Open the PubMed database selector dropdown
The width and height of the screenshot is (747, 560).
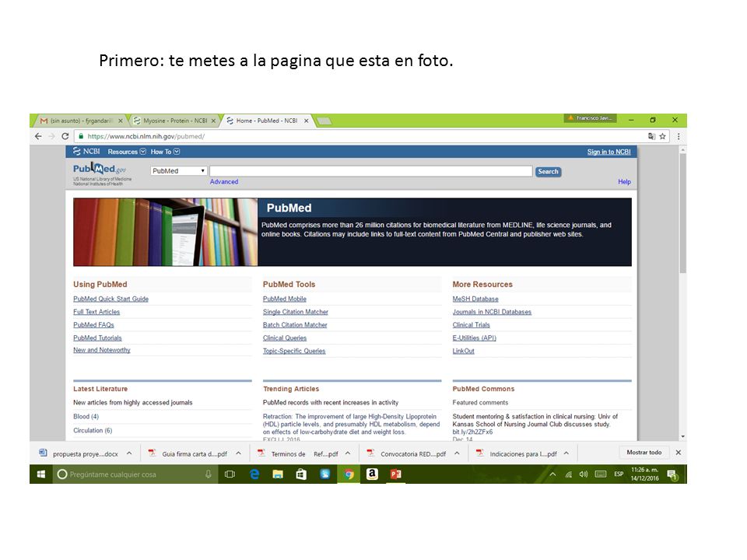click(x=179, y=170)
